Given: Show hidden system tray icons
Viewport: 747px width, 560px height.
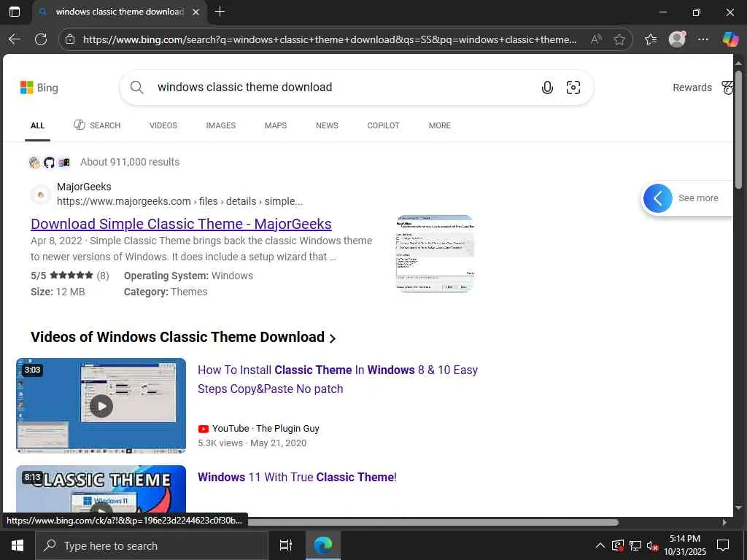Looking at the screenshot, I should [x=600, y=545].
